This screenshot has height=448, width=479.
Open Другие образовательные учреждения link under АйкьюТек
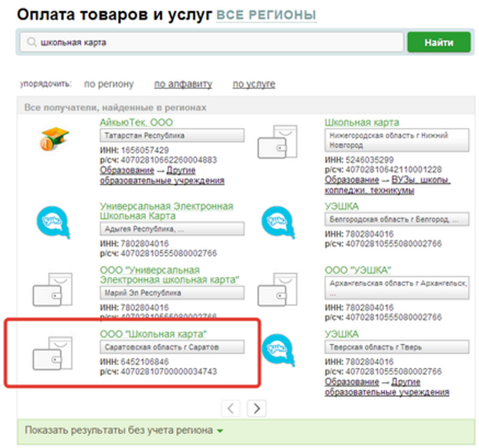click(162, 176)
